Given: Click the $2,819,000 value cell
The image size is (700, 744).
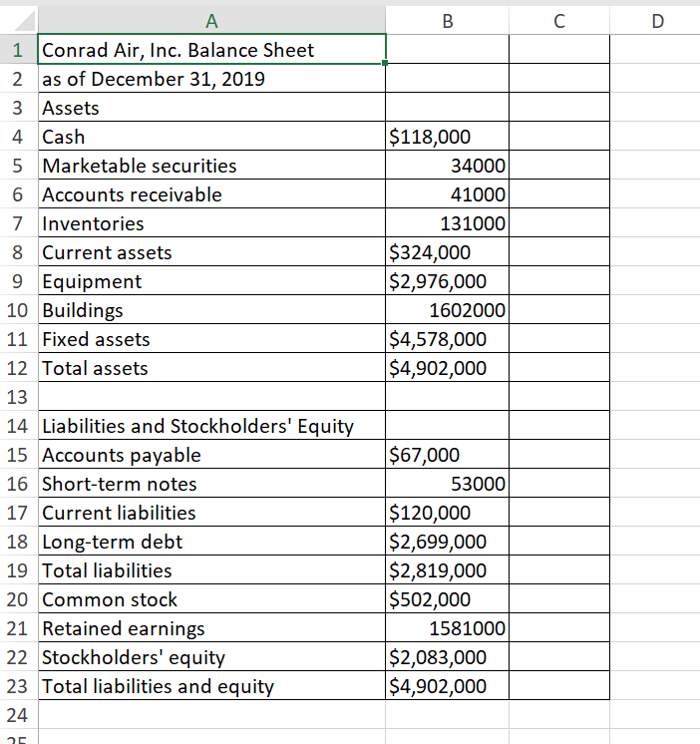Looking at the screenshot, I should [x=447, y=569].
